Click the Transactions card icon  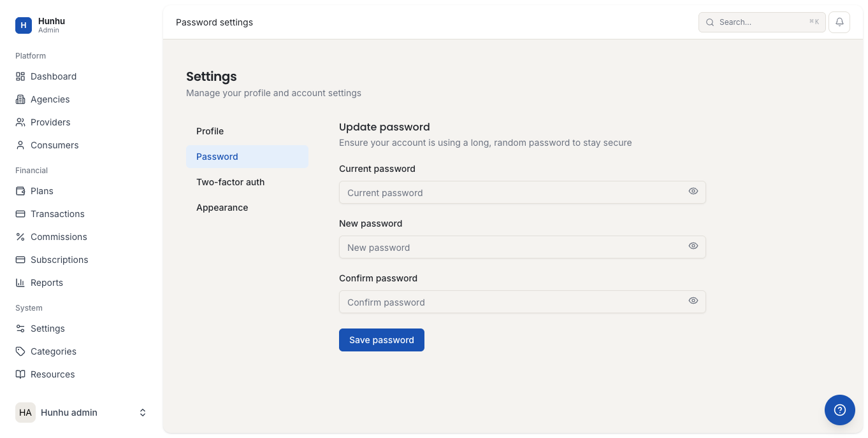[x=20, y=214]
